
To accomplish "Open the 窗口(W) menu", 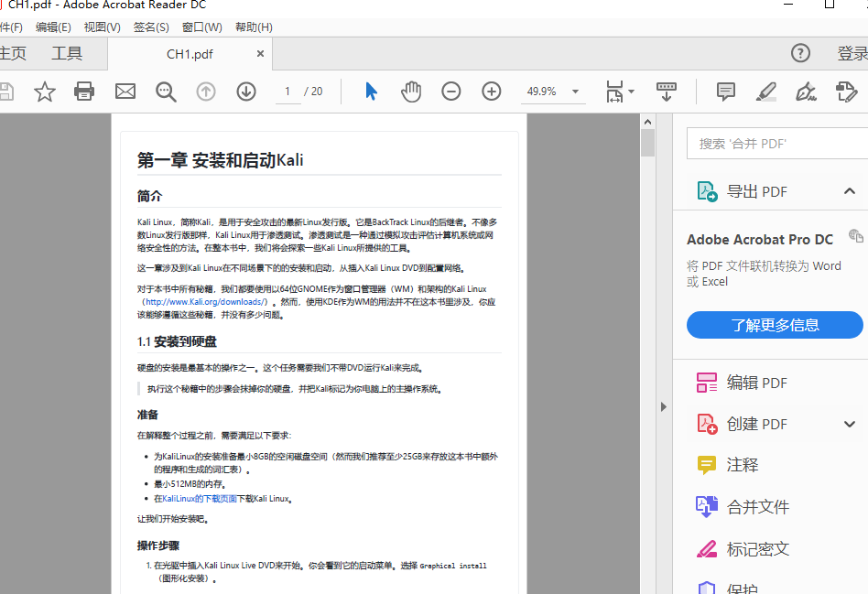I will point(202,27).
